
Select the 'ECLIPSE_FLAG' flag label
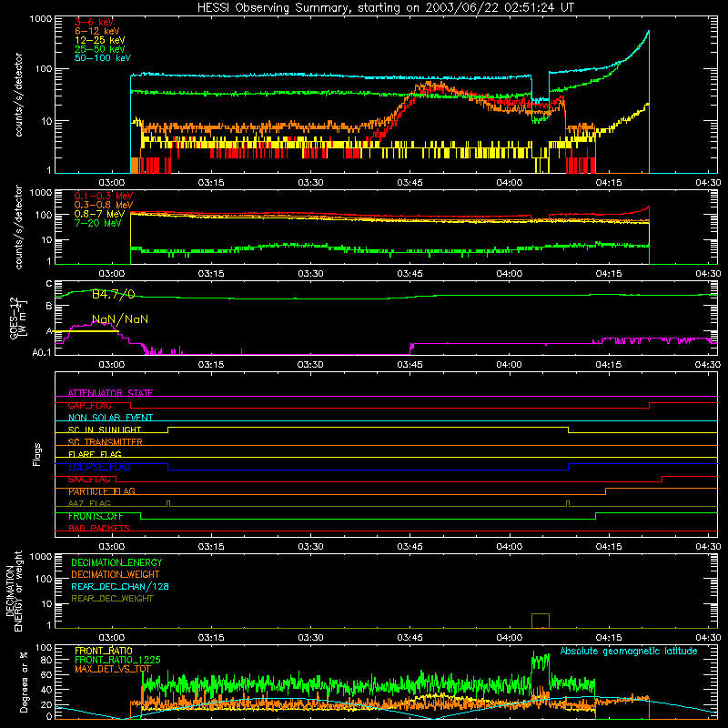99,467
